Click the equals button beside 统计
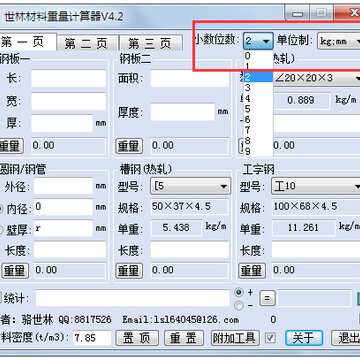The image size is (360, 360). coord(267,298)
